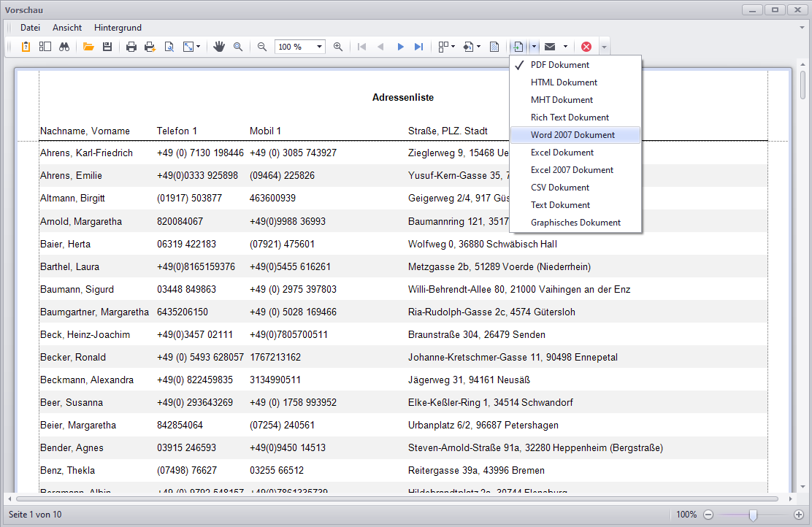
Task: Click the zoom in plus button in status bar
Action: [799, 515]
